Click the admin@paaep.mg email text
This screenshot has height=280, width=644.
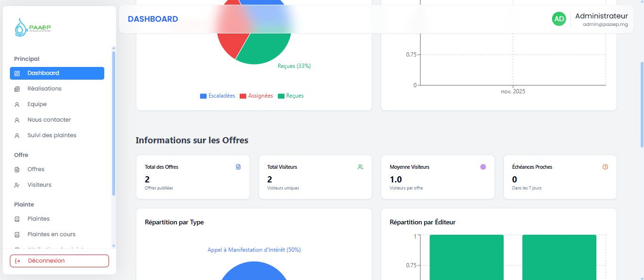pyautogui.click(x=605, y=24)
